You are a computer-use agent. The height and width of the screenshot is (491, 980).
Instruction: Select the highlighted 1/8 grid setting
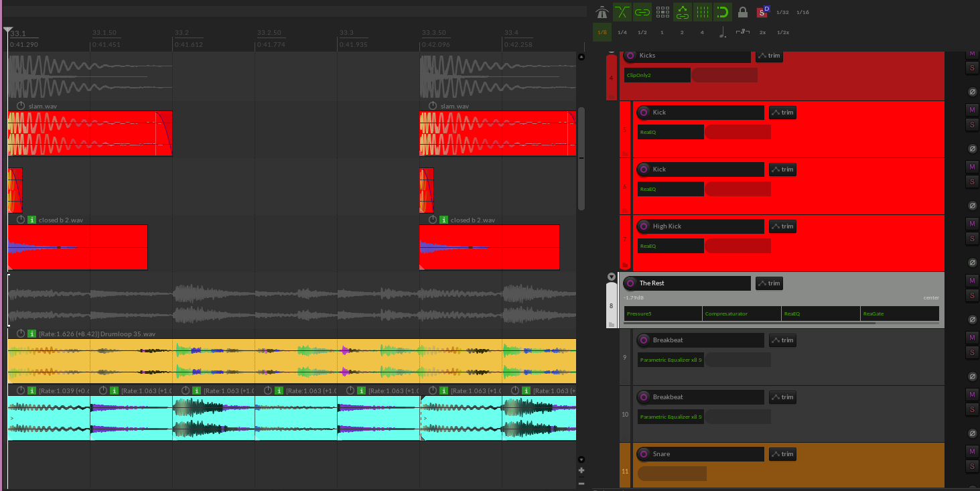pos(602,32)
